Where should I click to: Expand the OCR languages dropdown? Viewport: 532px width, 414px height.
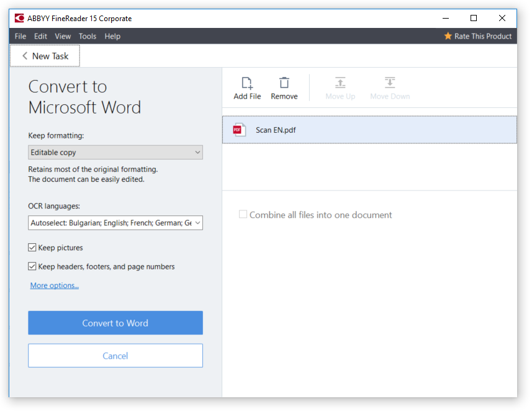point(115,223)
